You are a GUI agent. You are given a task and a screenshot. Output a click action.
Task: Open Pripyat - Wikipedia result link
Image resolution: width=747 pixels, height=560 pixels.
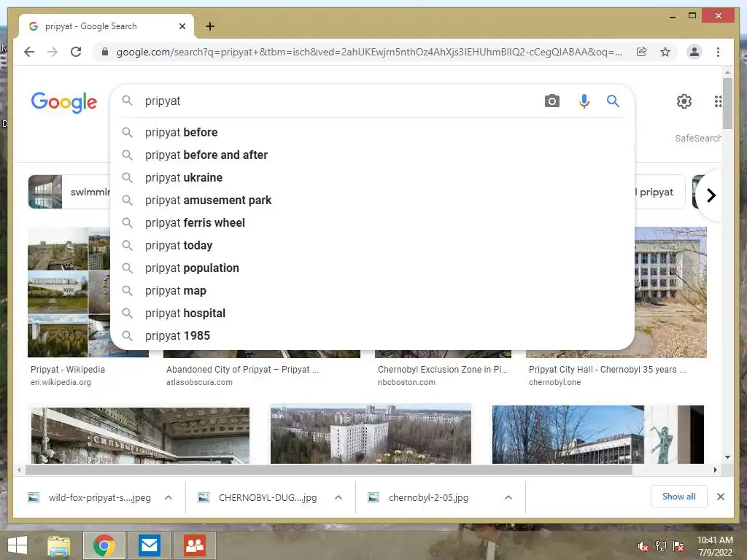[68, 370]
